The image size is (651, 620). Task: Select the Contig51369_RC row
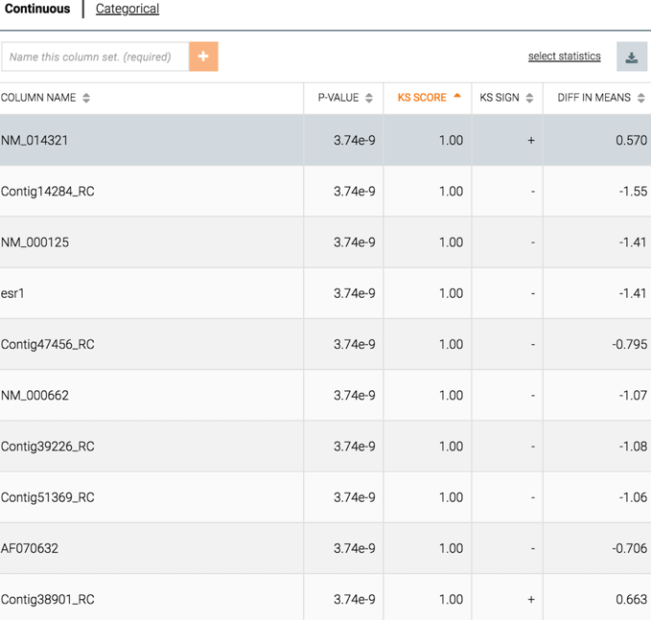tap(326, 497)
